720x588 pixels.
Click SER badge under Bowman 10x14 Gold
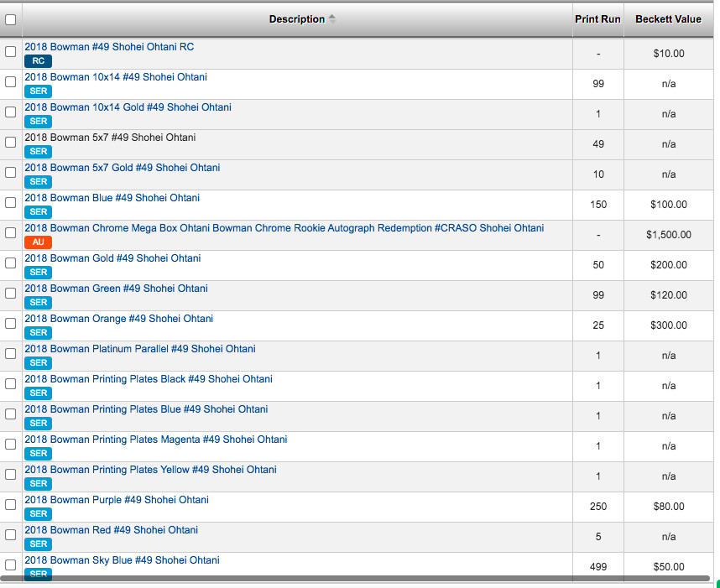(38, 122)
